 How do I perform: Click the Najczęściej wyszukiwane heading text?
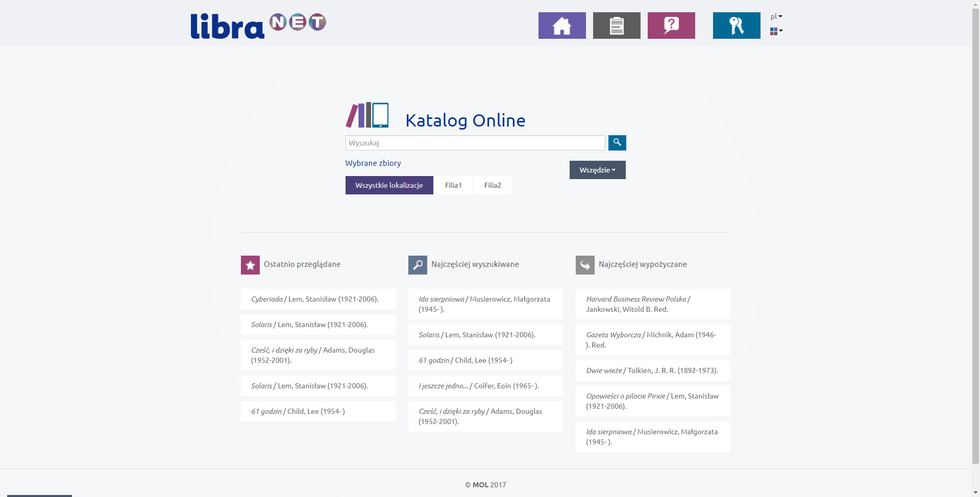pyautogui.click(x=475, y=264)
